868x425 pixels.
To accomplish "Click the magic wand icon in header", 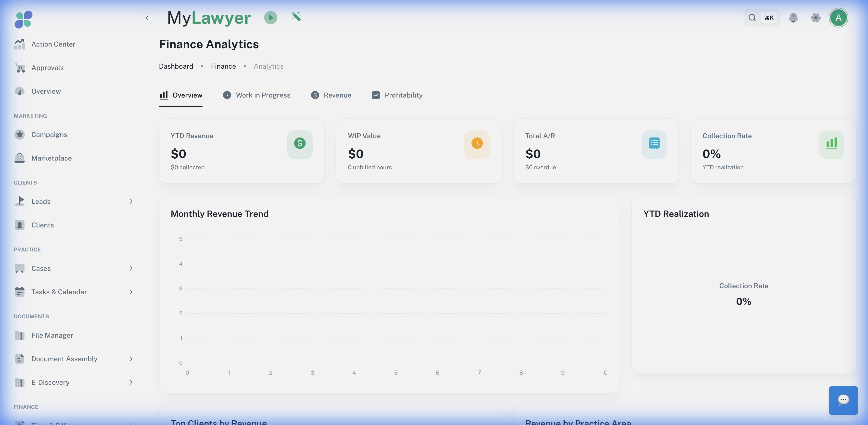I will (296, 16).
